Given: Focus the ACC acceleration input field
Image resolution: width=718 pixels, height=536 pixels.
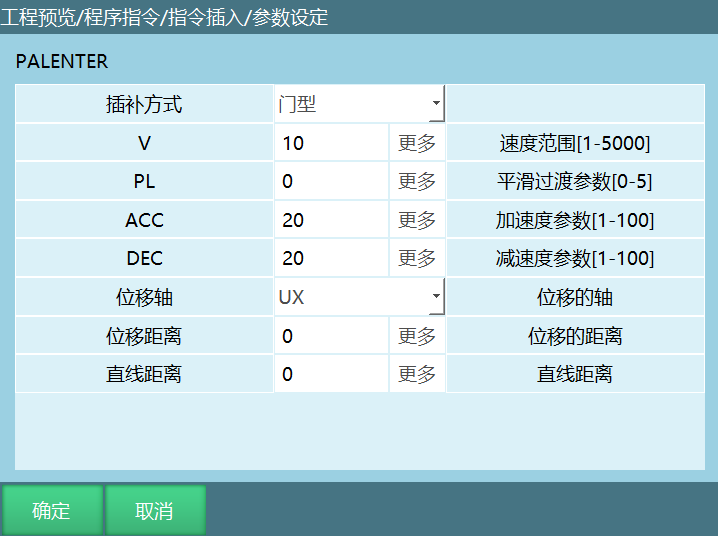Looking at the screenshot, I should pos(331,220).
